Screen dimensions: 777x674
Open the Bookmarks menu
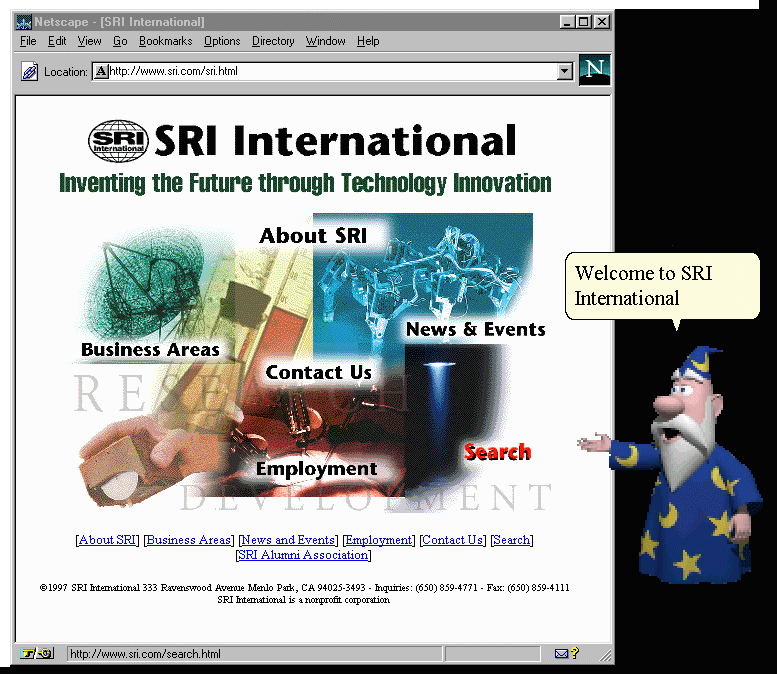(x=166, y=41)
